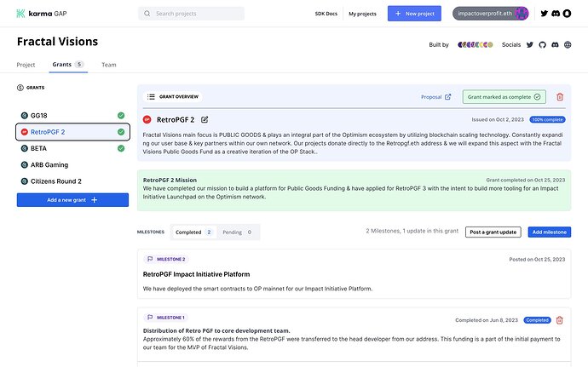This screenshot has height=367, width=588.
Task: Click Grant completed on Oct 25, 2023 text
Action: [526, 180]
